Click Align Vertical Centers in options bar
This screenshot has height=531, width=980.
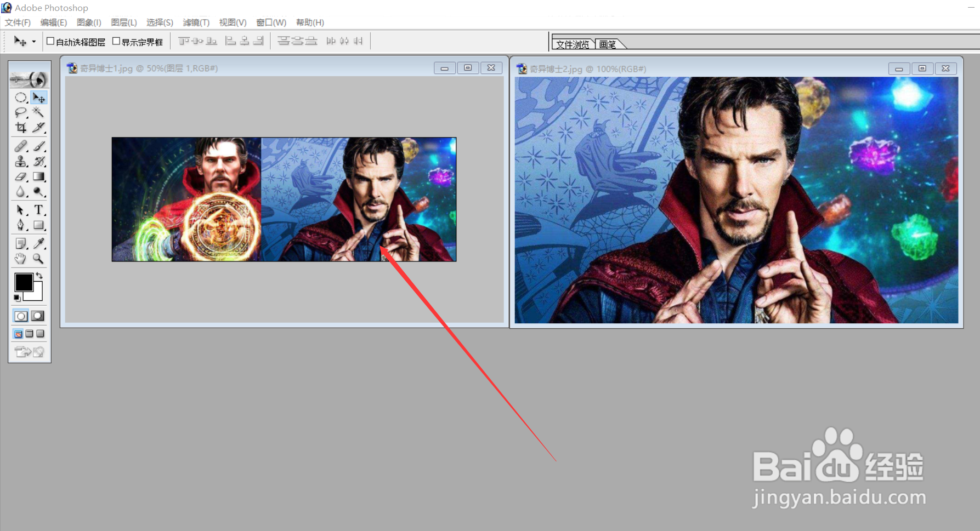(197, 41)
